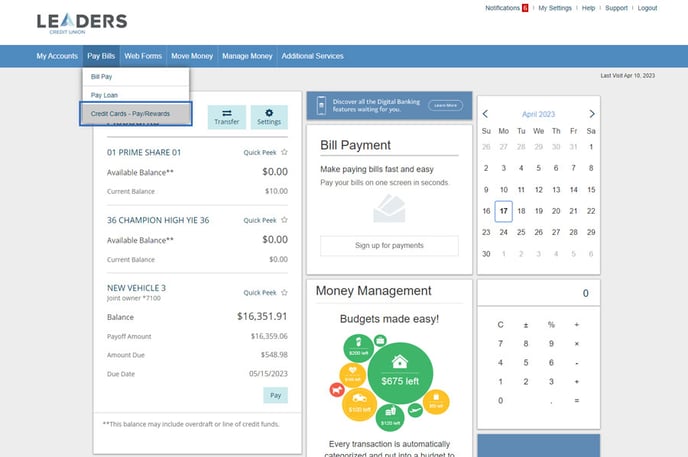688x457 pixels.
Task: Click the red Notifications count badge
Action: (525, 8)
